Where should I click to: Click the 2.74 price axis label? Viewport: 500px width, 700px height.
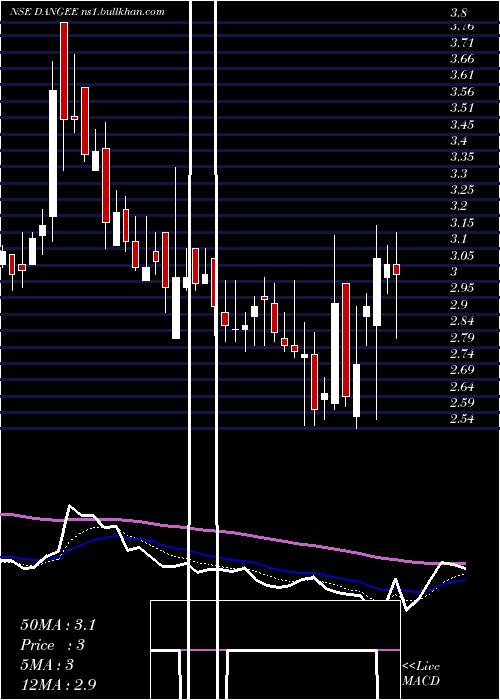(x=462, y=354)
